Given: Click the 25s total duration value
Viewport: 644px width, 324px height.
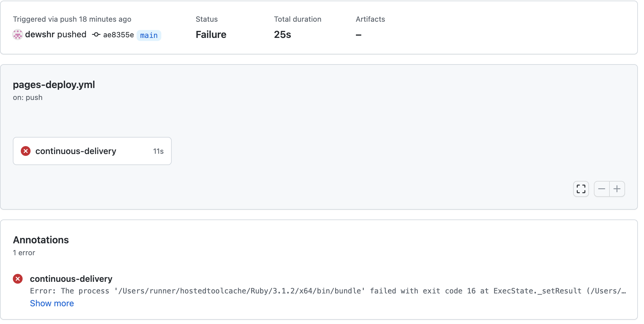Looking at the screenshot, I should coord(282,35).
